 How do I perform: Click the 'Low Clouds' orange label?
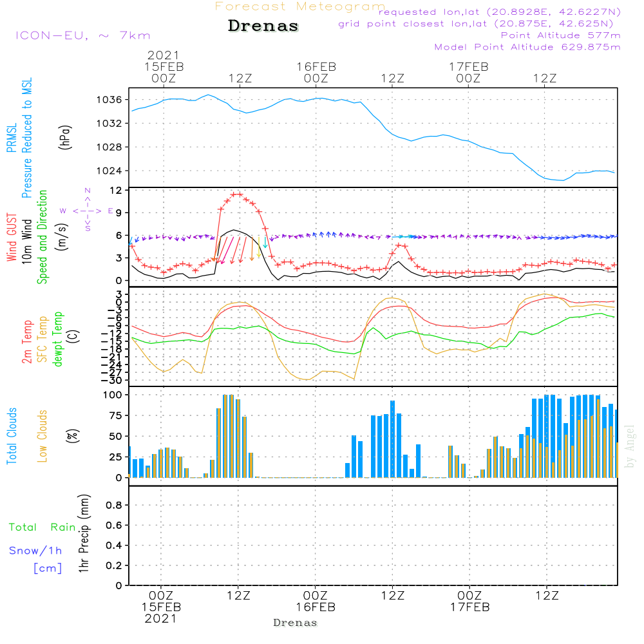[x=43, y=436]
